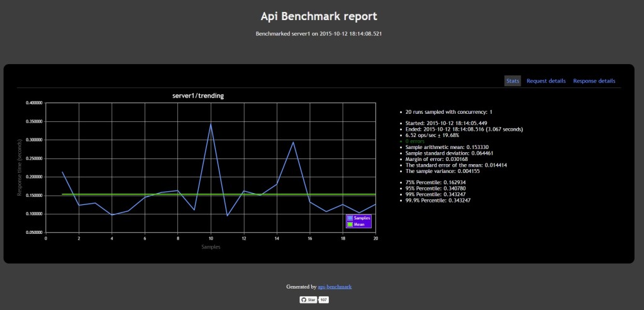Click 'Sample standard deviation: 0.064461'
The height and width of the screenshot is (310, 644).
(449, 153)
